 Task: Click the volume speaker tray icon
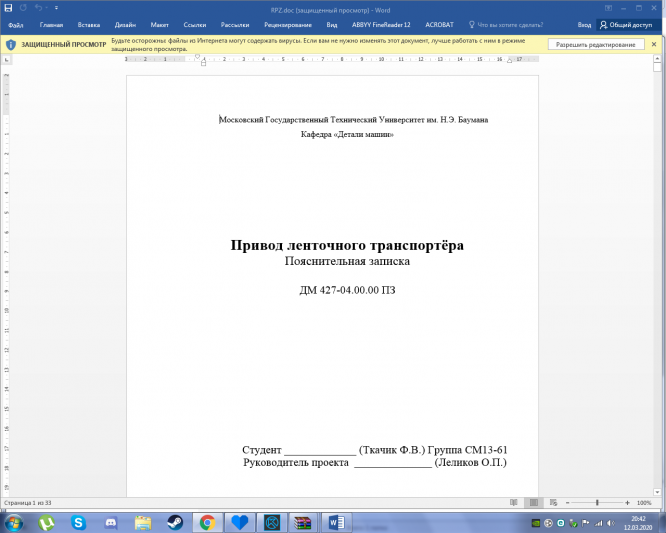pyautogui.click(x=611, y=523)
